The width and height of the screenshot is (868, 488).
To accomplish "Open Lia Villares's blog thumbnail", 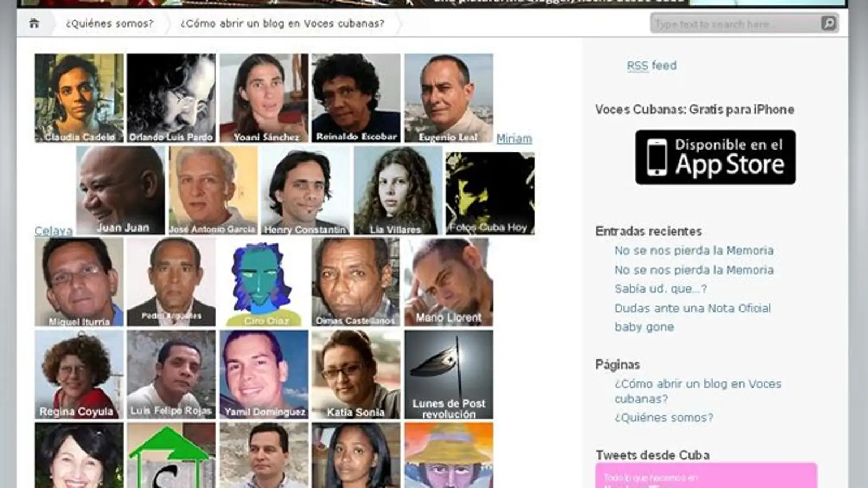I will 398,190.
